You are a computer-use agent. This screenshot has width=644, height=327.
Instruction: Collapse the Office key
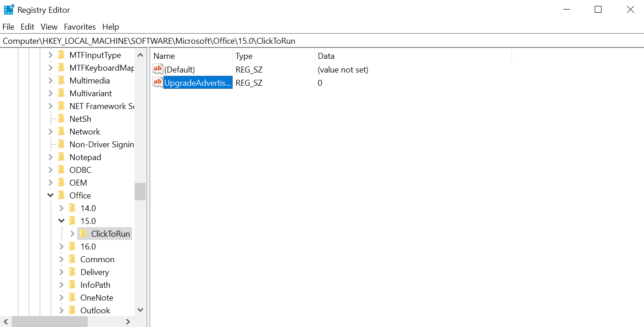pyautogui.click(x=50, y=196)
